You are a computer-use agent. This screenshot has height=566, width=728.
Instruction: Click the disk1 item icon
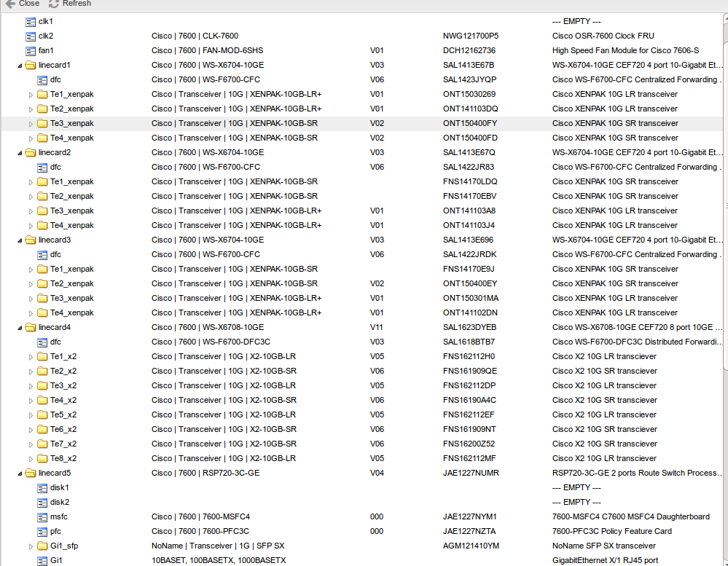42,488
